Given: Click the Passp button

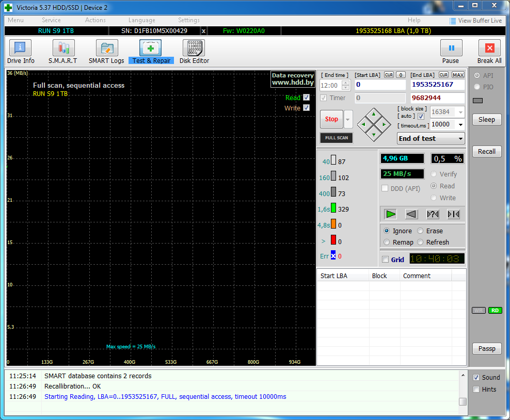Looking at the screenshot, I should 487,348.
